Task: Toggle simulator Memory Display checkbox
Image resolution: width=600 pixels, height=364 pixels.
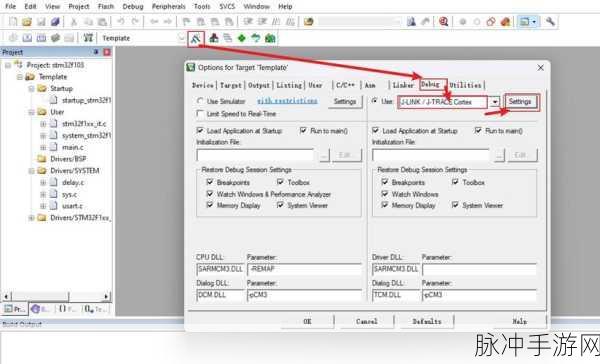Action: click(x=210, y=205)
